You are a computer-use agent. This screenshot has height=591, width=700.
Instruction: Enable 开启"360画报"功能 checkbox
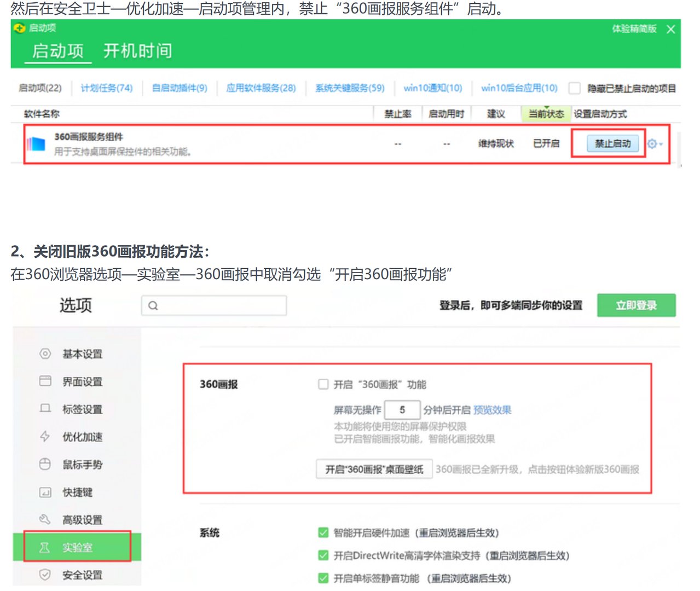pos(323,384)
